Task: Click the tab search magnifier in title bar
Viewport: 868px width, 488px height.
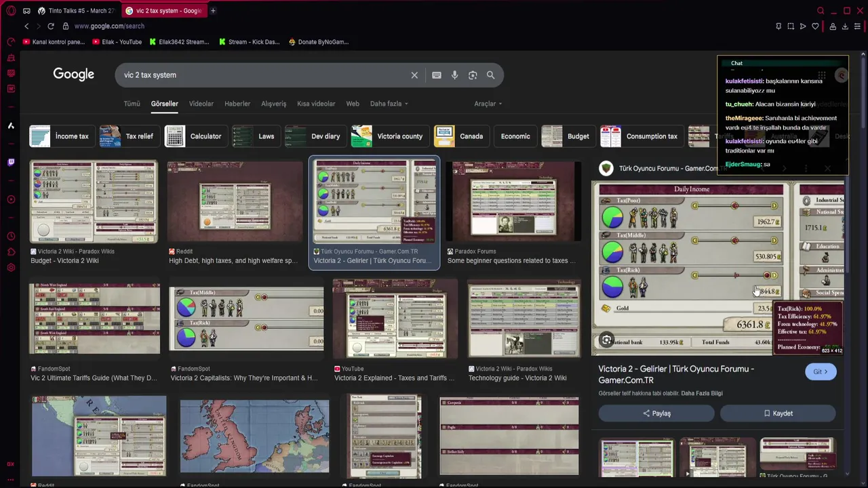Action: pos(821,11)
